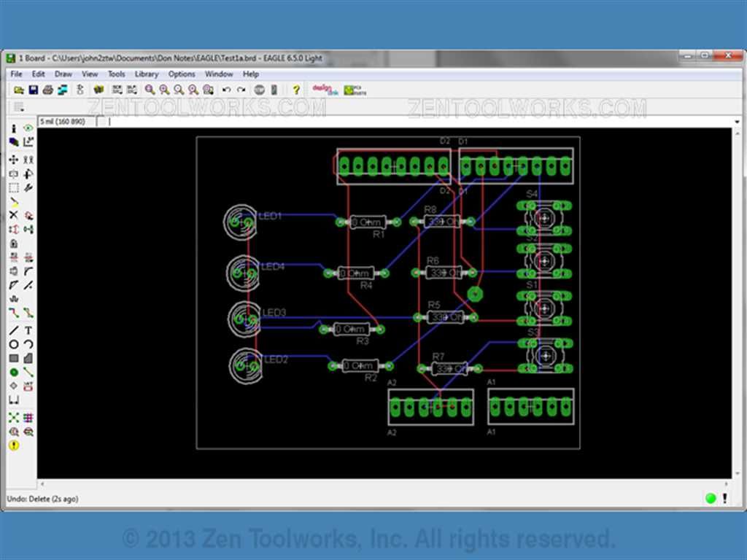The height and width of the screenshot is (560, 747).
Task: Click the Stop command icon
Action: (259, 90)
